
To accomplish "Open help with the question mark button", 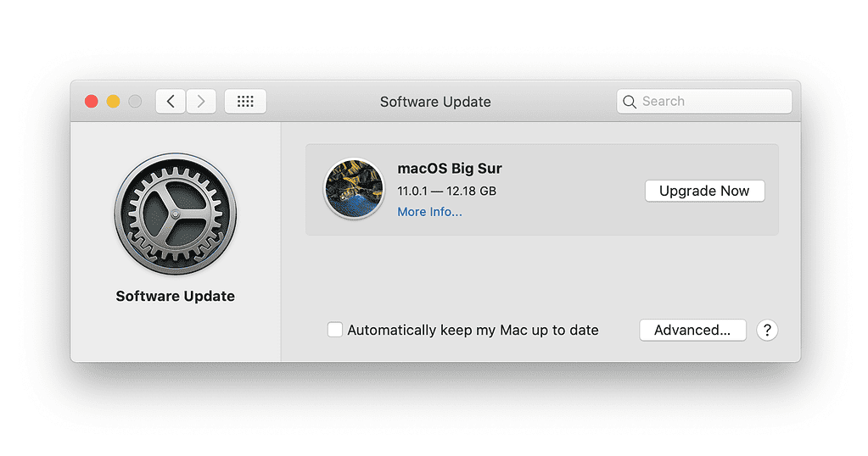I will [x=766, y=331].
